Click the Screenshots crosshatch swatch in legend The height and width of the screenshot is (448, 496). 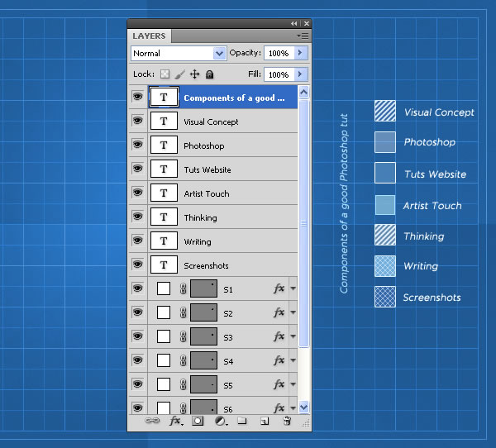[385, 297]
